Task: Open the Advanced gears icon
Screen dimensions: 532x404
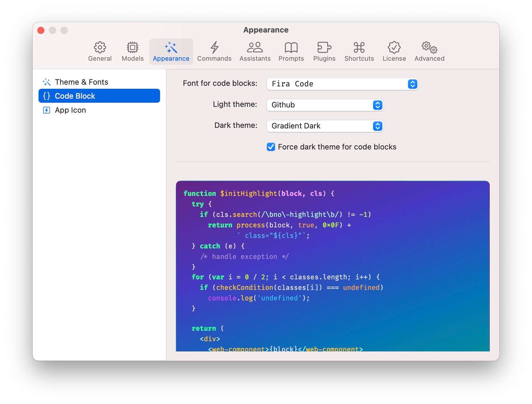Action: point(429,47)
